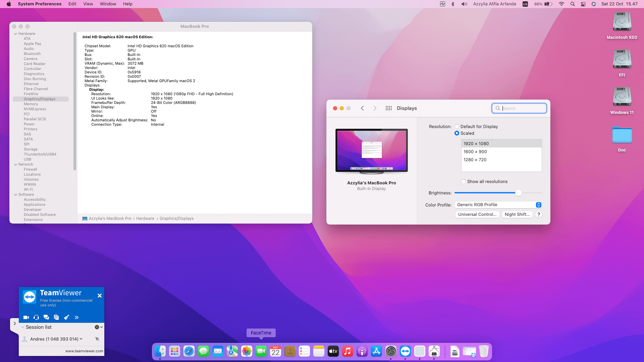Open the TeamViewer chat bubbles icon
644x362 pixels.
46,317
